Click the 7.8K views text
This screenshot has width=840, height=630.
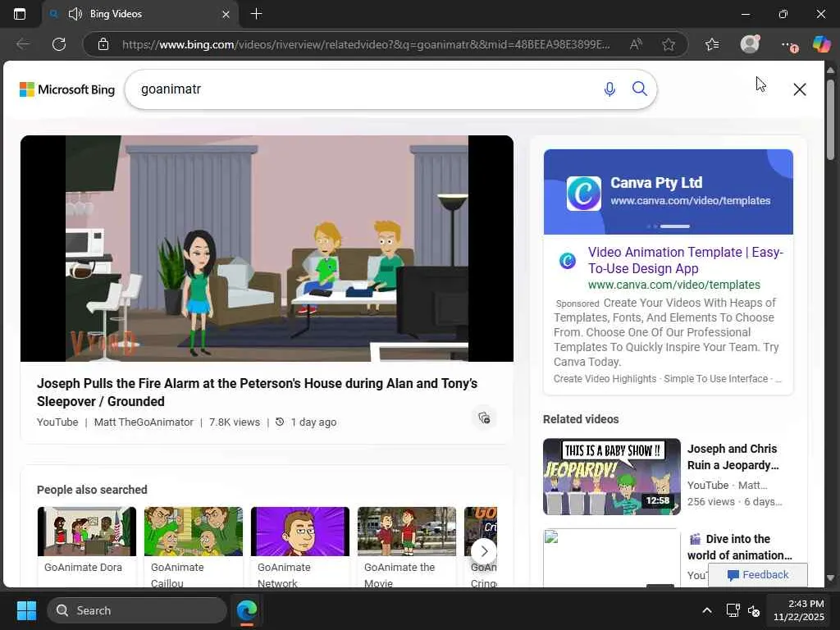click(x=235, y=422)
